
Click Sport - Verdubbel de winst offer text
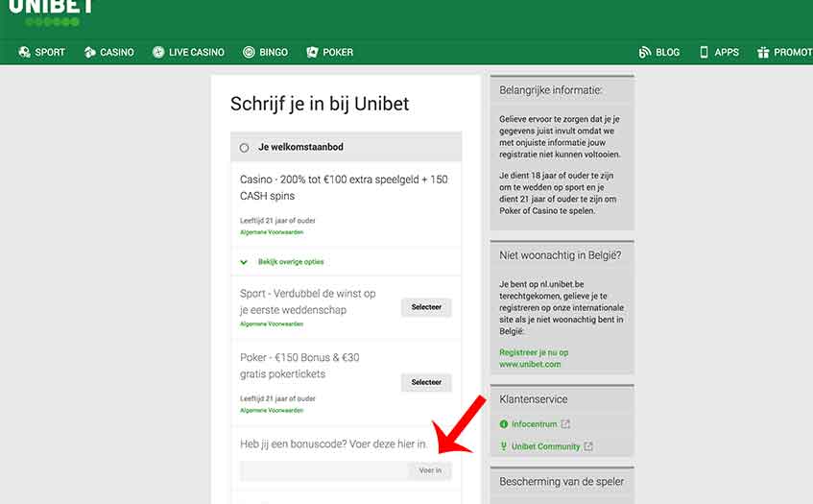(308, 301)
